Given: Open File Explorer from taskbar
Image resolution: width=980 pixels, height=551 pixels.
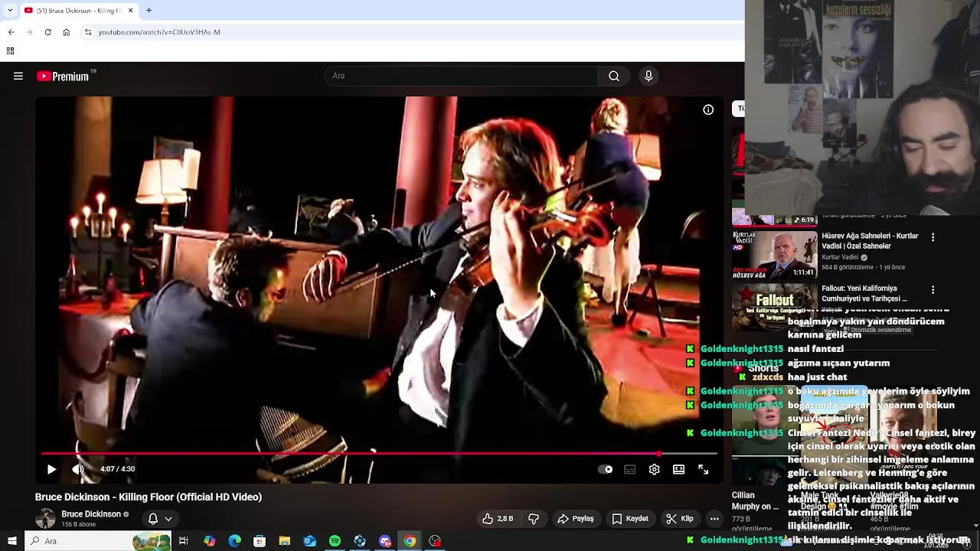Looking at the screenshot, I should (285, 541).
